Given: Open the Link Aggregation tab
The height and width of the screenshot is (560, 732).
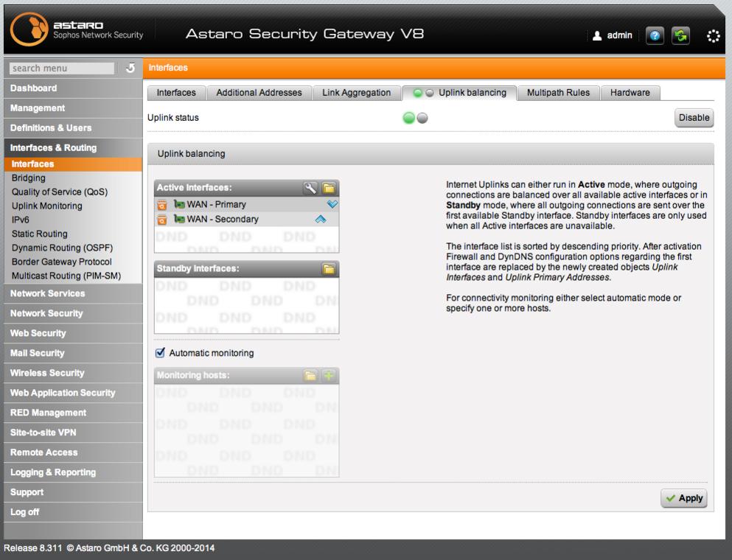Looking at the screenshot, I should point(356,93).
